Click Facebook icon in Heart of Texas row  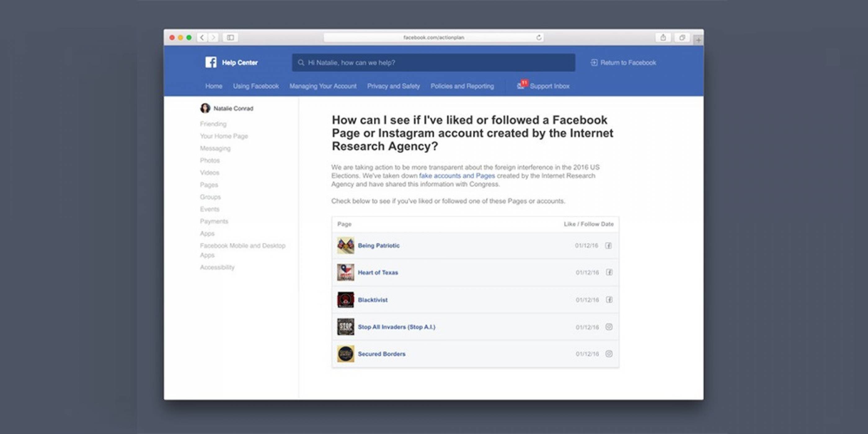tap(609, 272)
